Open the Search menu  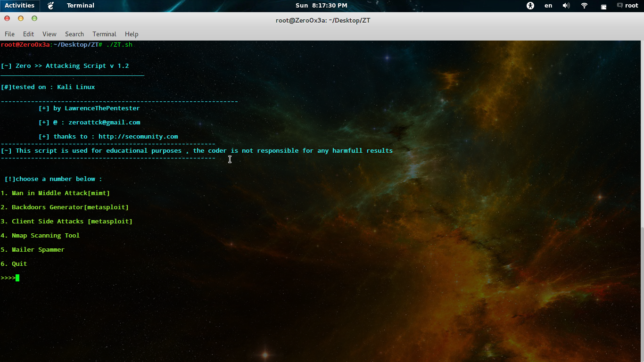click(74, 34)
